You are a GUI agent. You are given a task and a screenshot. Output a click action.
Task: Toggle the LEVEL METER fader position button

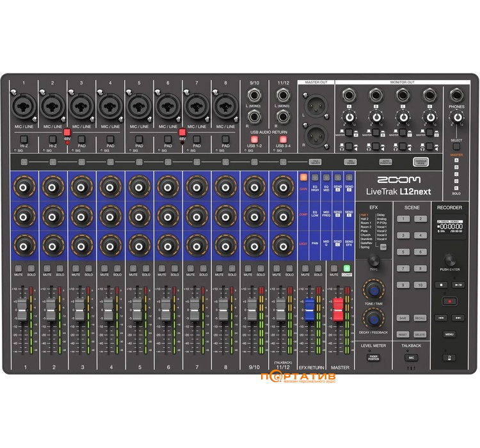click(374, 357)
